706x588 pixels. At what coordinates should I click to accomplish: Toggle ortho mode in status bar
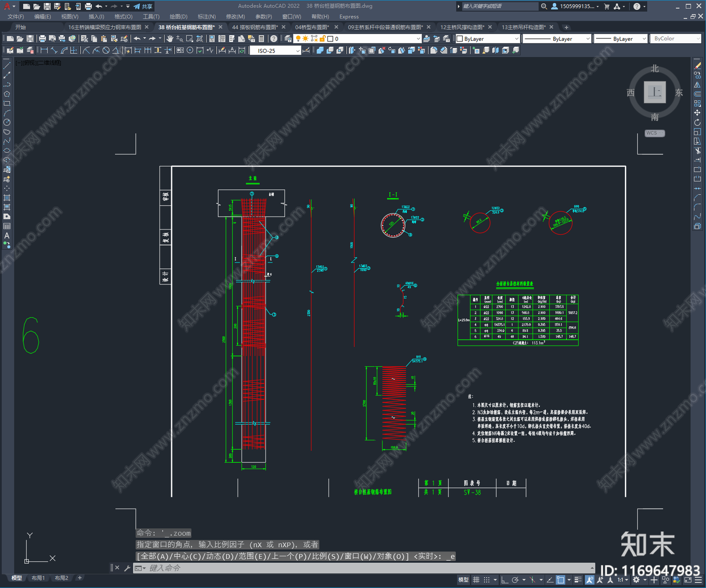pyautogui.click(x=505, y=580)
